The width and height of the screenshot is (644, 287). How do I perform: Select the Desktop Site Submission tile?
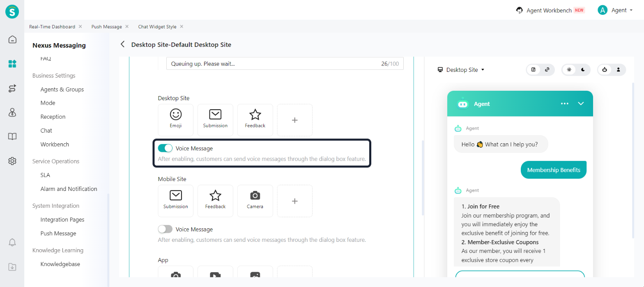point(215,120)
